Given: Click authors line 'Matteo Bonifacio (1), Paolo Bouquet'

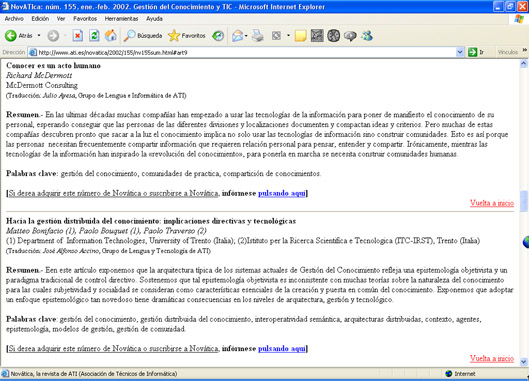Looking at the screenshot, I should [x=73, y=231].
